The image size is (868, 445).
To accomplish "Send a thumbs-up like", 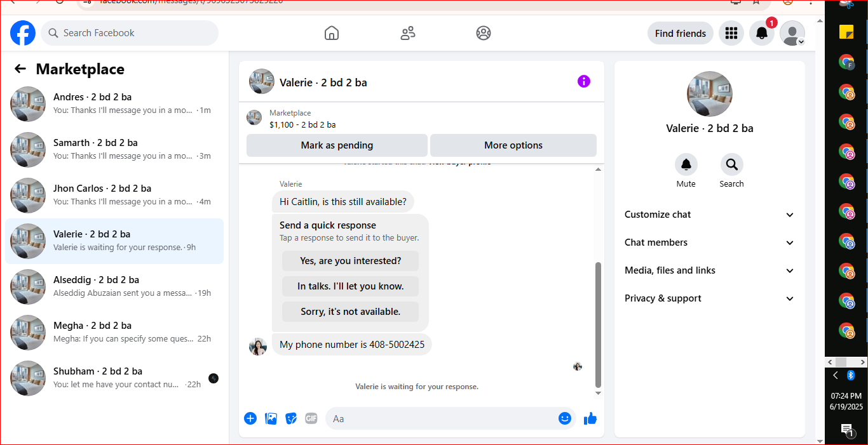I will click(590, 418).
